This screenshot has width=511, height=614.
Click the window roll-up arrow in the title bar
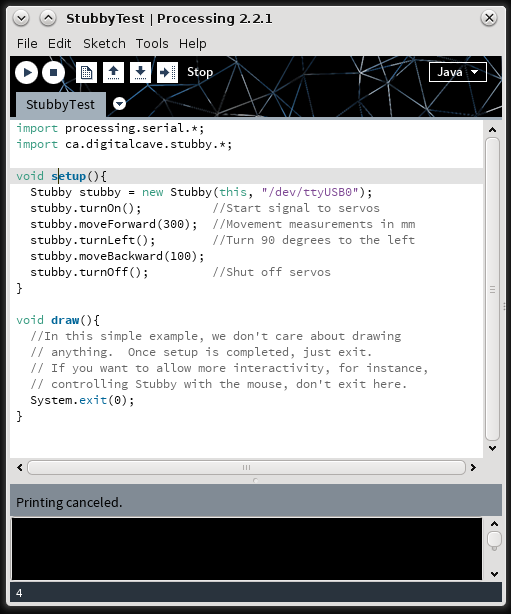pyautogui.click(x=48, y=18)
